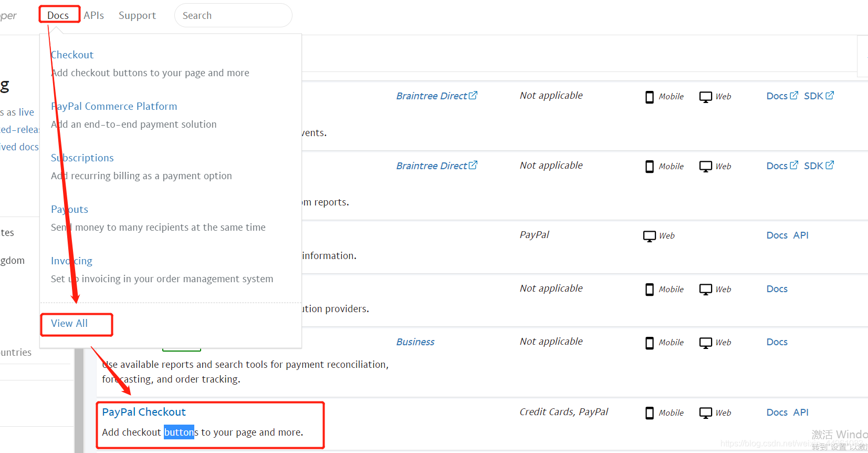Viewport: 868px width, 453px height.
Task: Open Docs link in the PayPal row
Action: [x=777, y=235]
